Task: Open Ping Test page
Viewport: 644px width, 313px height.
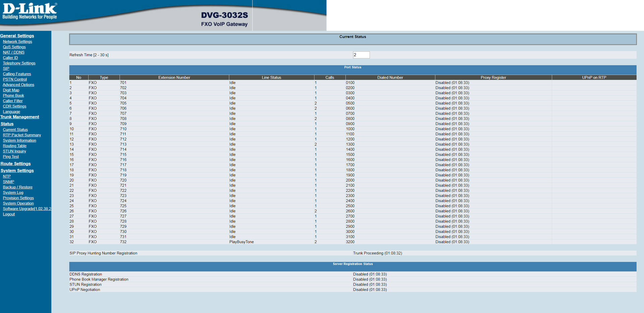Action: click(x=11, y=156)
